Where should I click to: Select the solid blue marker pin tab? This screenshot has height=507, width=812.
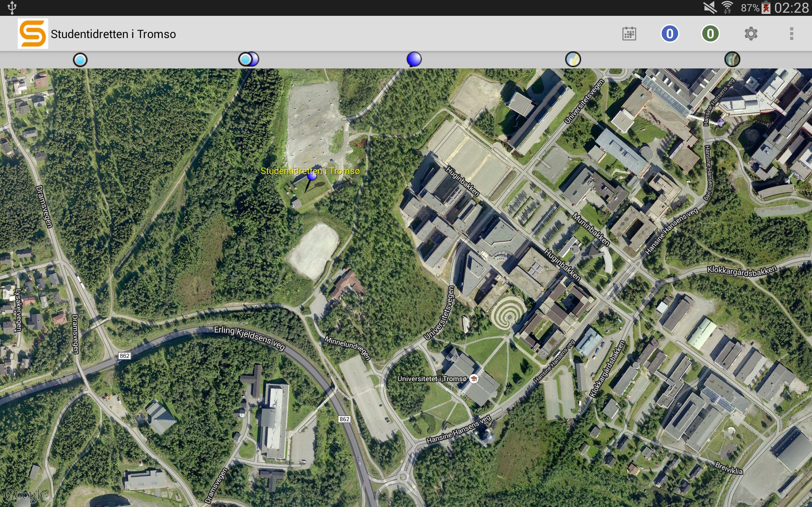tap(414, 59)
